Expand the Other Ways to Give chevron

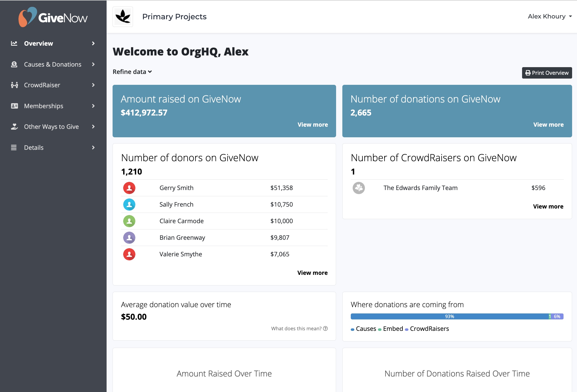tap(93, 127)
